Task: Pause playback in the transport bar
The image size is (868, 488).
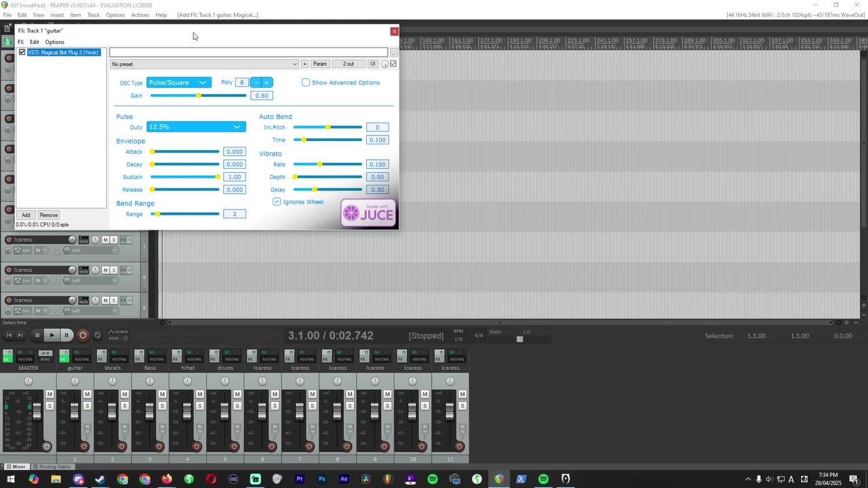Action: [66, 335]
